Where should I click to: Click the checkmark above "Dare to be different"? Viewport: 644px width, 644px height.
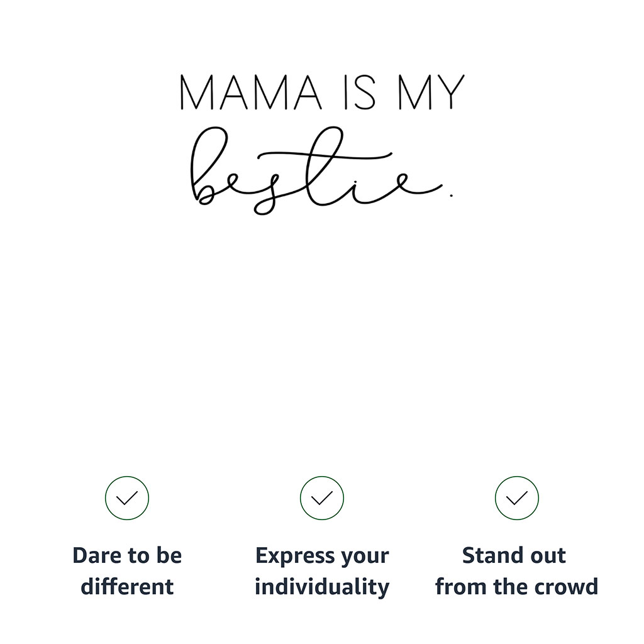coord(127,498)
